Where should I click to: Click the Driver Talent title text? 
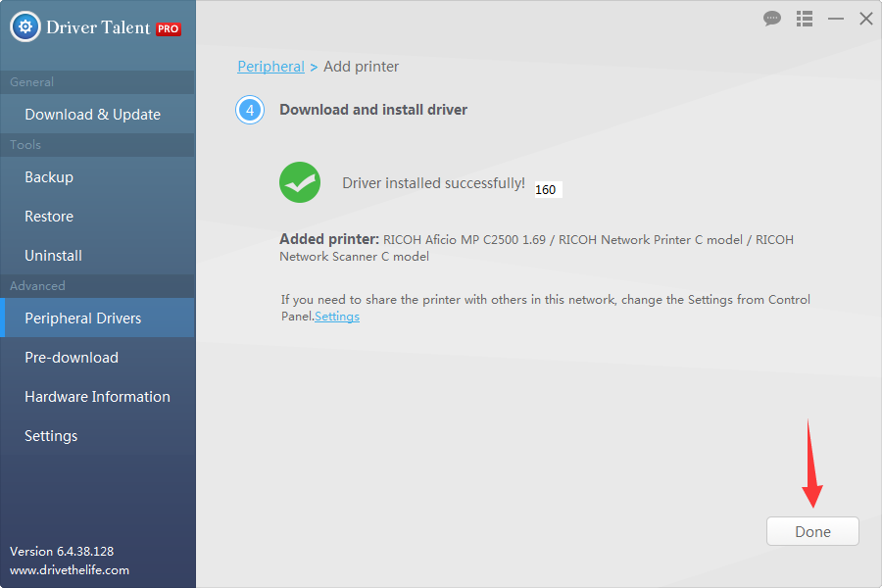98,27
